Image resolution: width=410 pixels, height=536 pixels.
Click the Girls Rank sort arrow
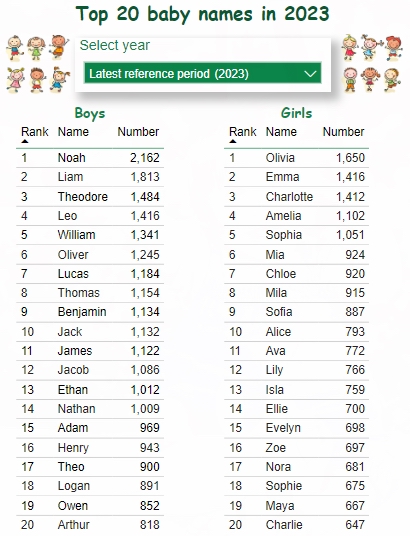tap(233, 141)
